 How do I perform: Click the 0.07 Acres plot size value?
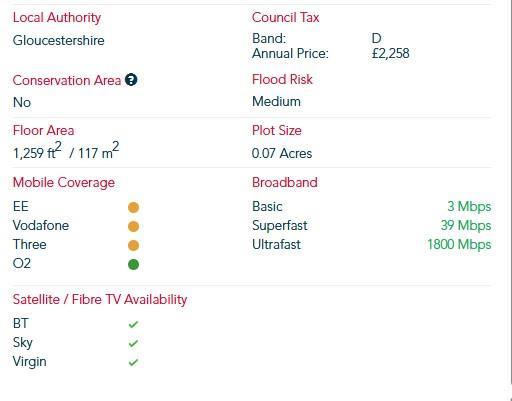282,153
